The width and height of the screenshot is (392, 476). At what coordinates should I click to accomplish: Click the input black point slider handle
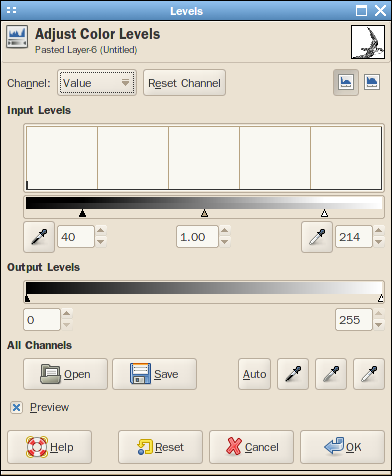[82, 213]
